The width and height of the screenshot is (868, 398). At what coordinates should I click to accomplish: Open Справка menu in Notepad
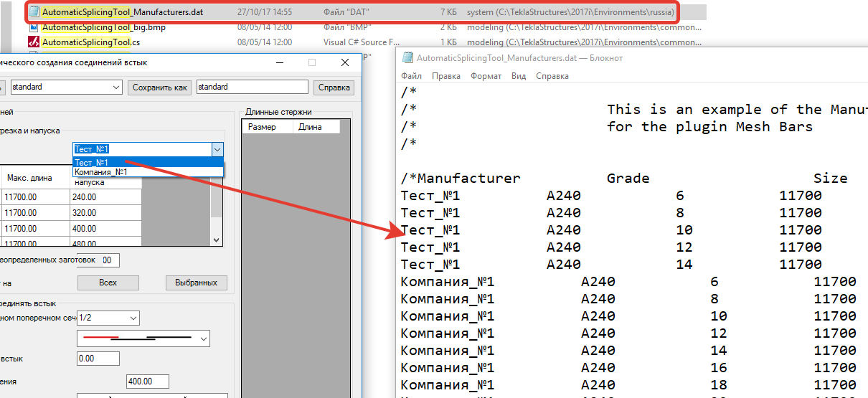click(552, 75)
